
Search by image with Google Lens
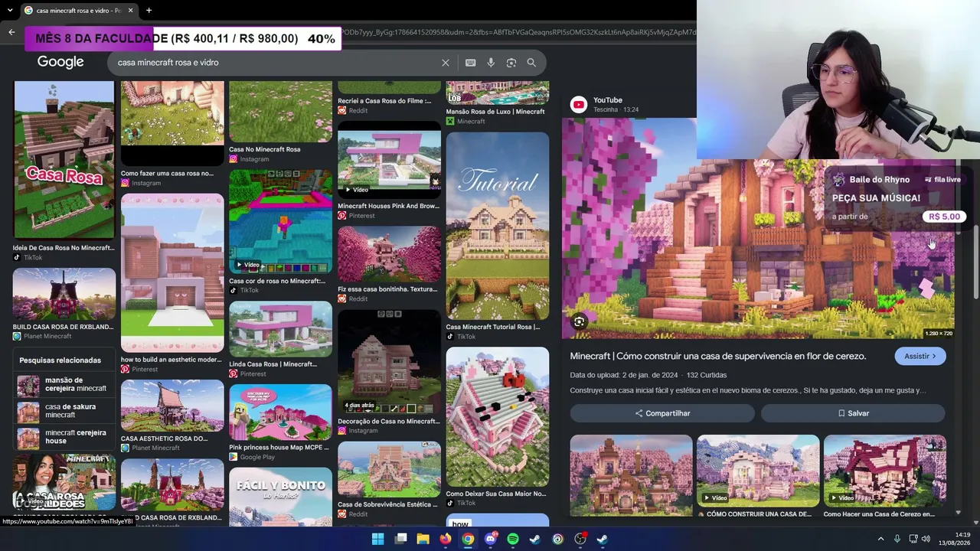tap(511, 63)
